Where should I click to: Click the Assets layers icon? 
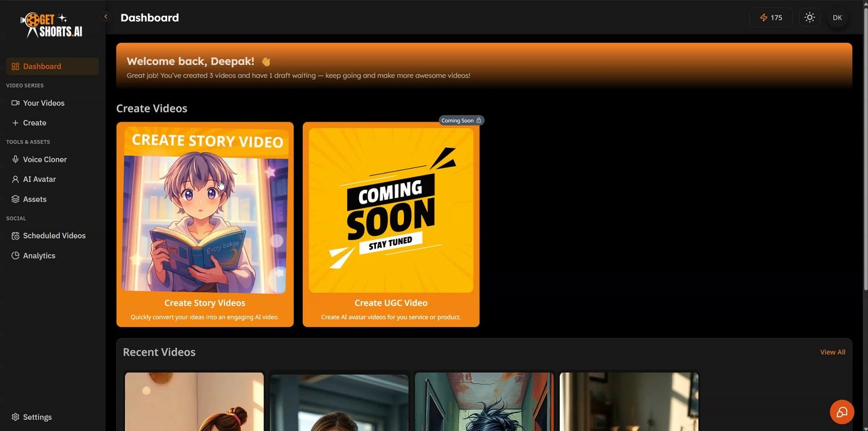point(16,199)
